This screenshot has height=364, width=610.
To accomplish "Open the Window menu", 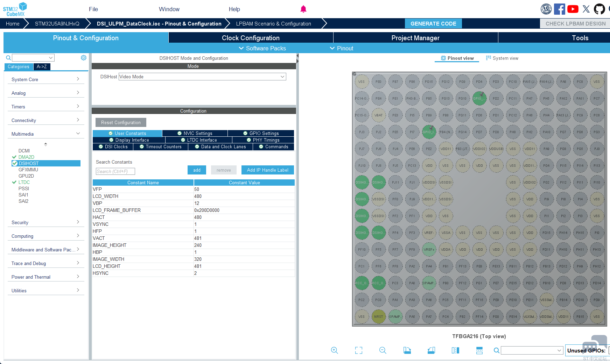I will (169, 9).
